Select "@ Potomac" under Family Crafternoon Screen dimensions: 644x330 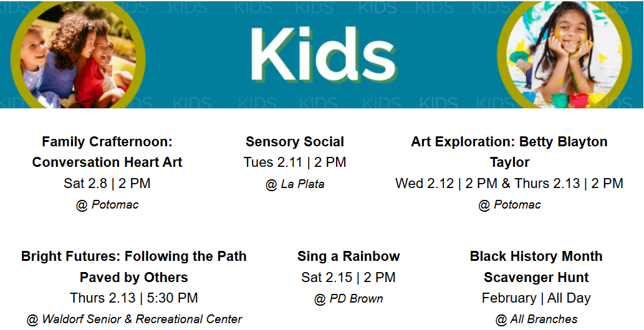pyautogui.click(x=107, y=205)
